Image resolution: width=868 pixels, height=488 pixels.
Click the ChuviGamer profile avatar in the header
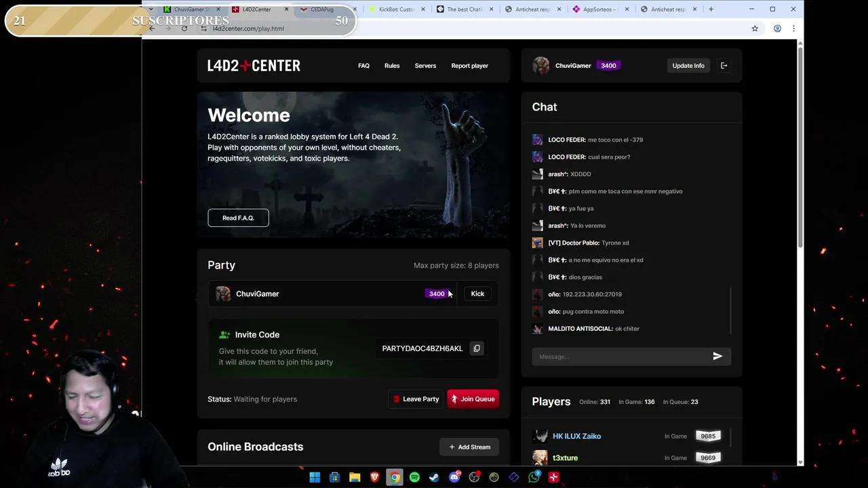pos(541,66)
